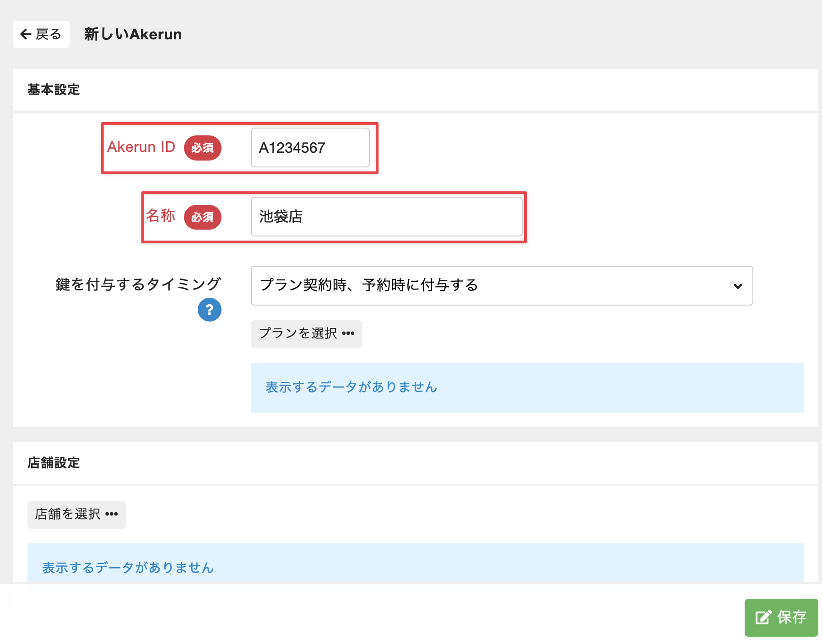Click the 鍵を付与するタイミング label text
The height and width of the screenshot is (644, 822).
(138, 284)
